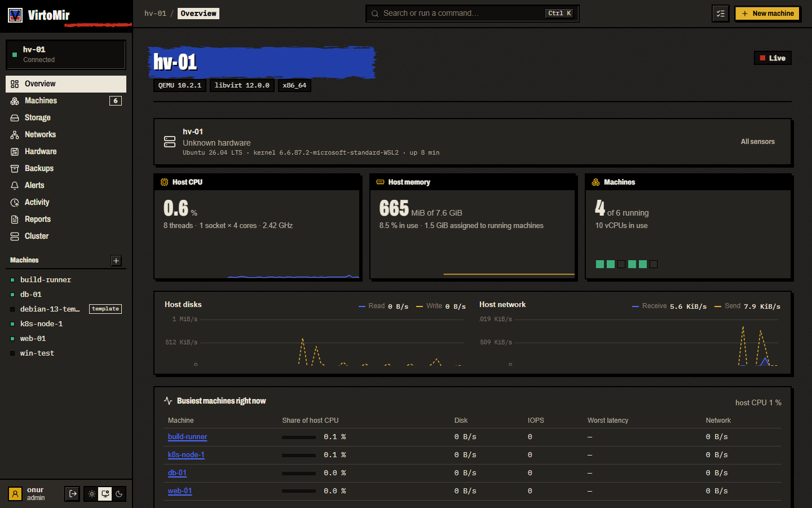Click the Host CPU chip icon
The image size is (812, 508).
165,182
